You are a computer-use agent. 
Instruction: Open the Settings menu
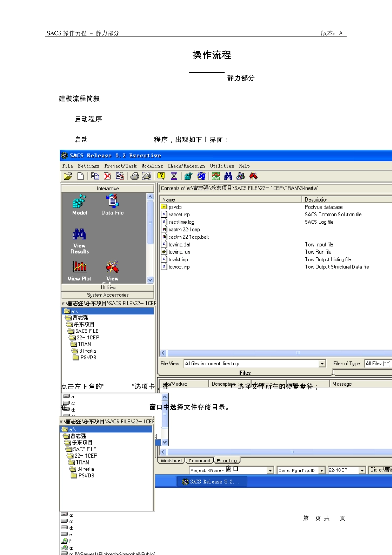[x=89, y=166]
